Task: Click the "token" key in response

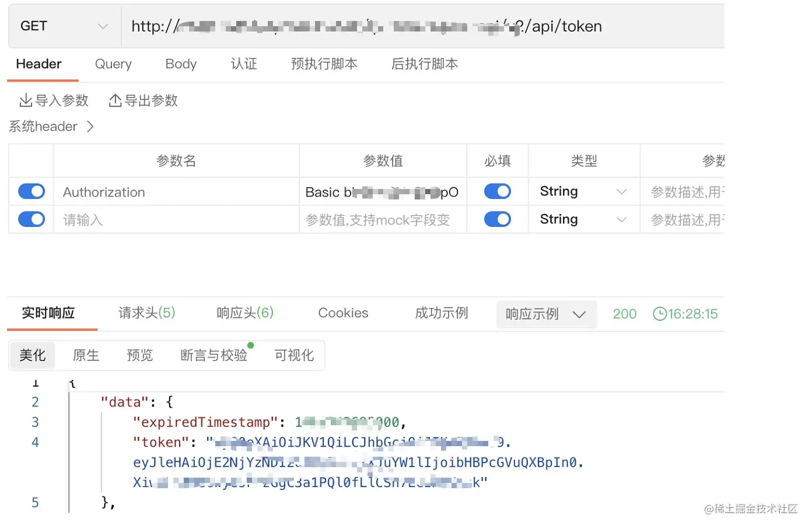Action: [160, 443]
